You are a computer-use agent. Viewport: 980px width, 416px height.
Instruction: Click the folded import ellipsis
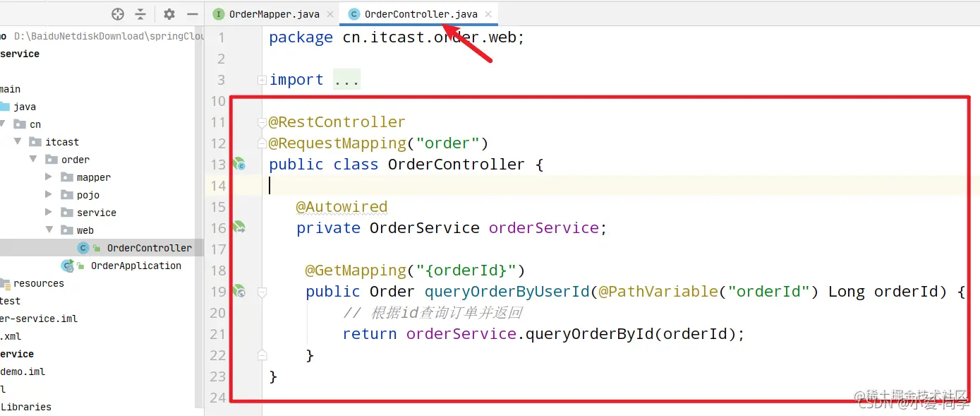pos(346,80)
